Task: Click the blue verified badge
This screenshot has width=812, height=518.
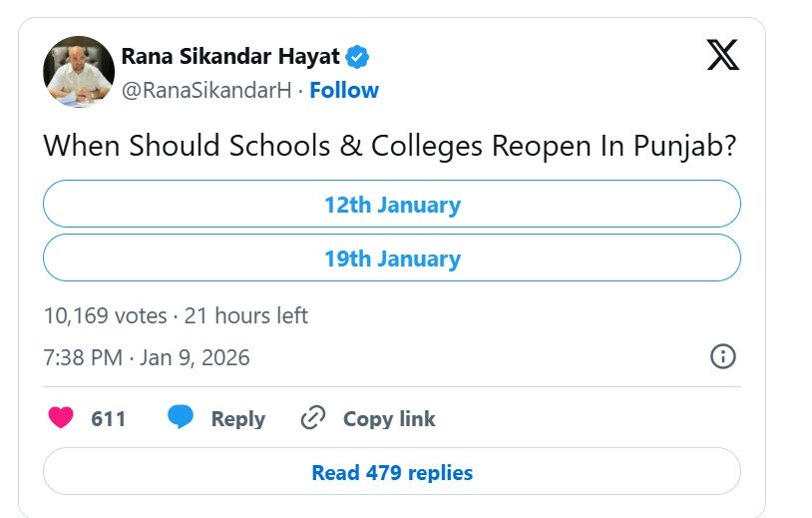Action: [358, 56]
